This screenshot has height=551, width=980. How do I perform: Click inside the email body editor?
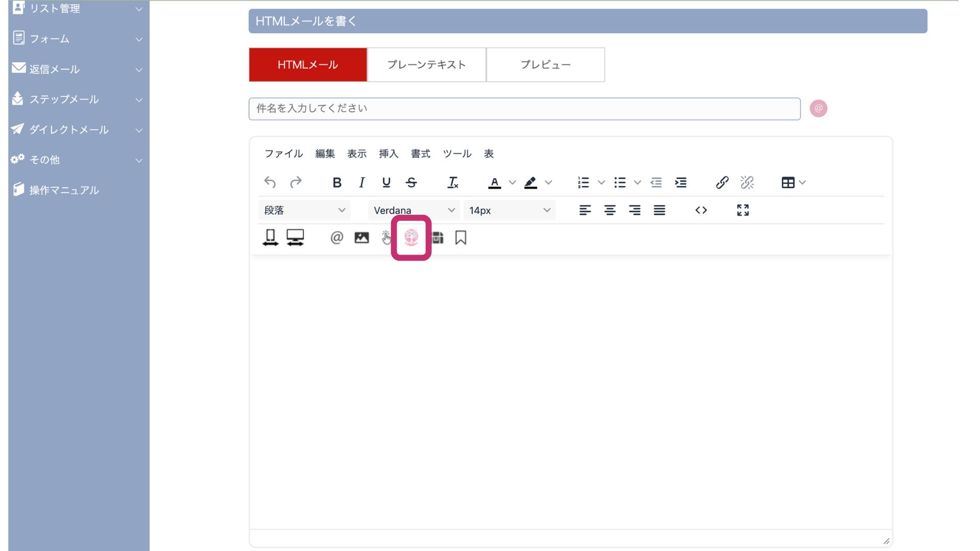point(571,392)
